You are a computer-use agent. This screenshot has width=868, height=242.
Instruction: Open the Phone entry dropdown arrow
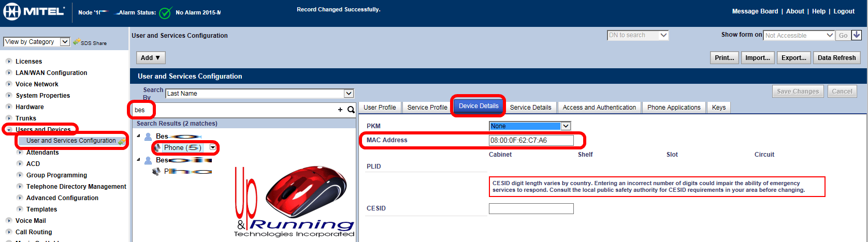(212, 148)
